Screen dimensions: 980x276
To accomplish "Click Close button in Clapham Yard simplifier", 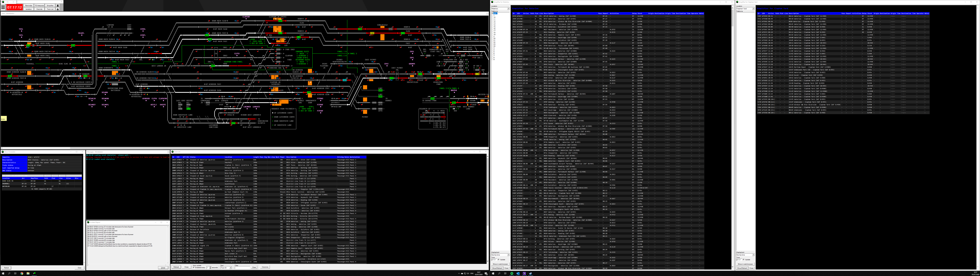I will (751, 268).
